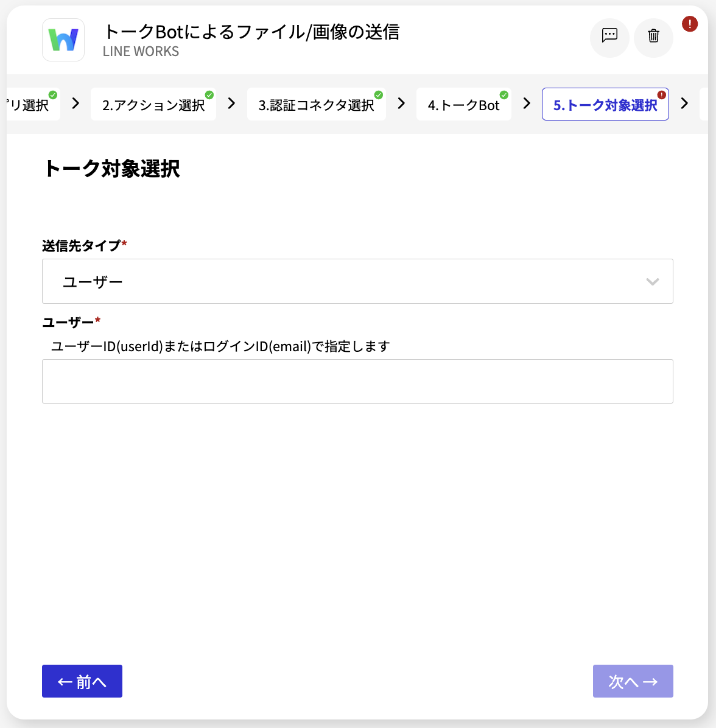
Task: Click the ユーザー ID/email input field
Action: [x=357, y=381]
